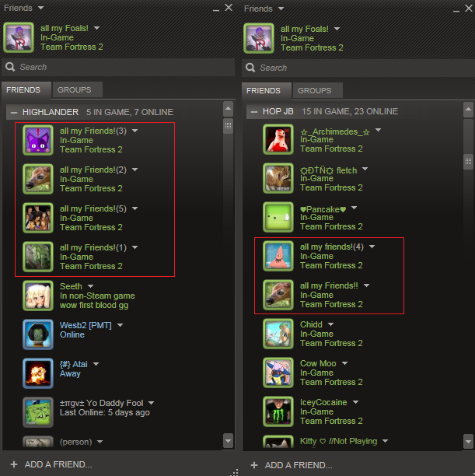This screenshot has height=476, width=475.
Task: Click the plus icon next to left ADD A FRIEND
Action: (x=14, y=464)
